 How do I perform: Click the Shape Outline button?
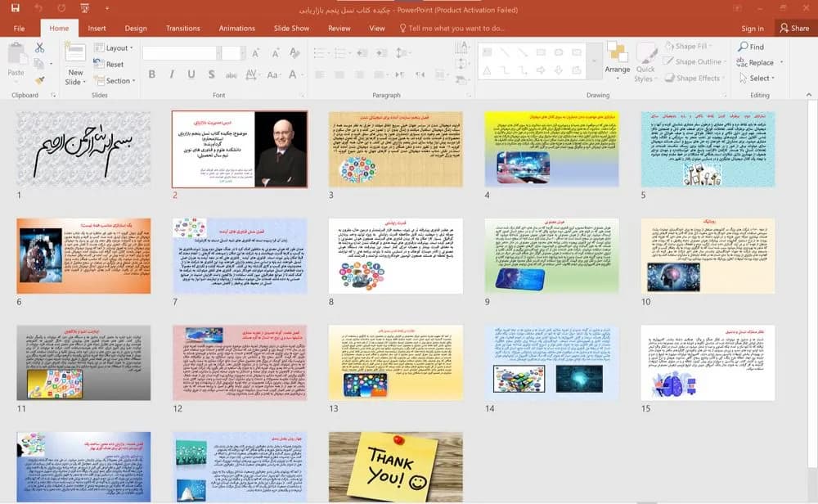pos(694,61)
